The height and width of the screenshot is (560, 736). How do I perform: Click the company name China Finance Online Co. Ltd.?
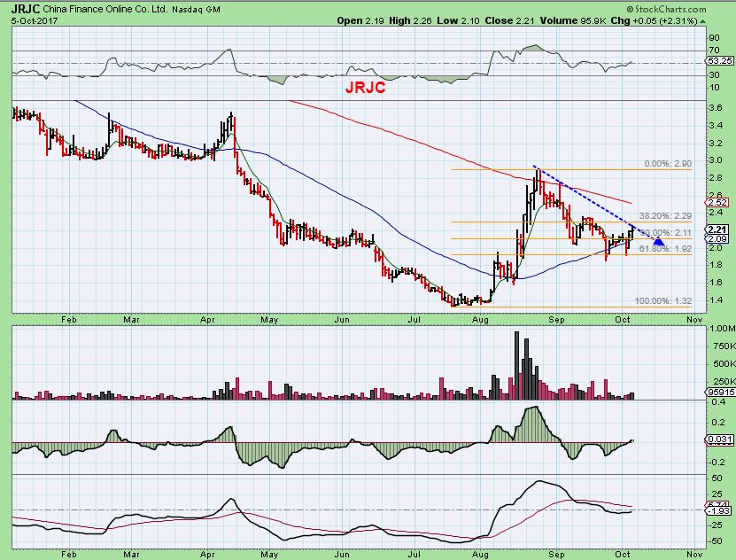pos(105,9)
